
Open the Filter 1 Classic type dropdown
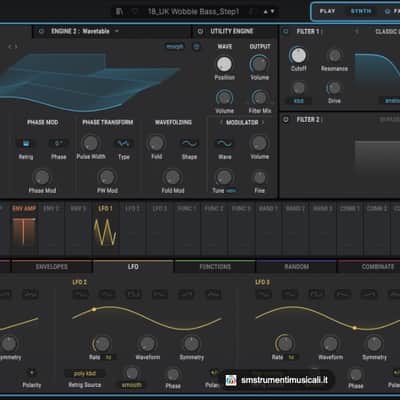click(x=387, y=31)
